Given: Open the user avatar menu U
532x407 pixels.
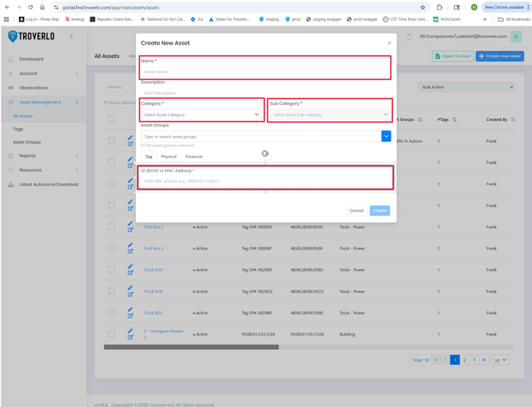Looking at the screenshot, I should point(515,37).
